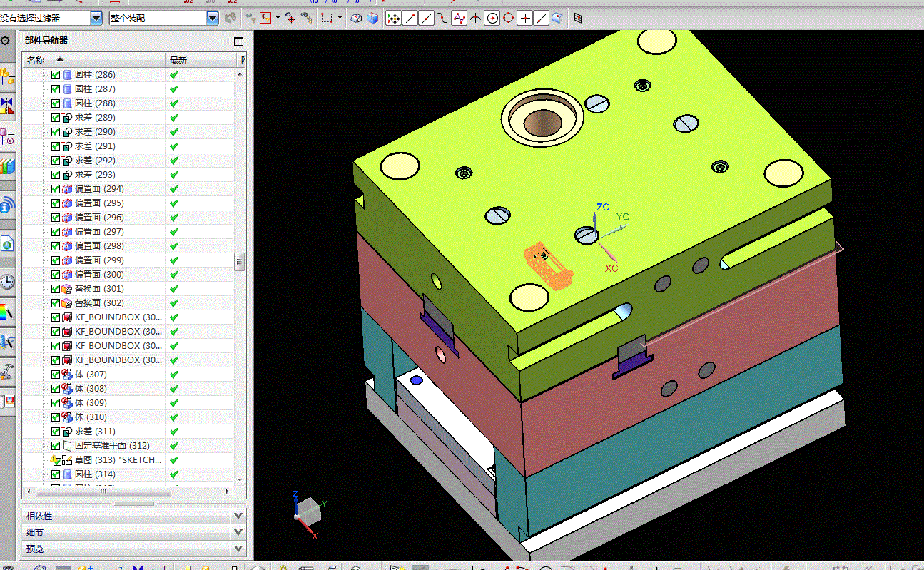Expand the 预览 panel section
Screen dimensions: 924x570
134,549
